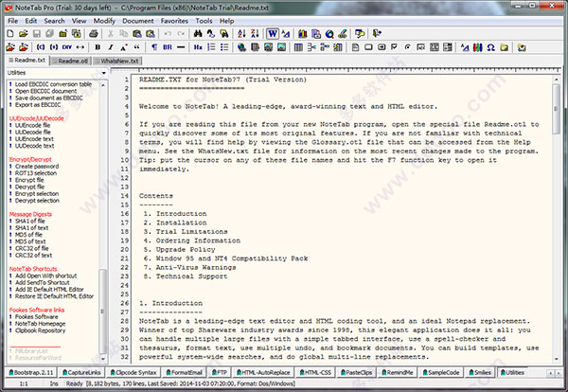
Task: Click the Paste clipboard icon
Action: (x=137, y=34)
